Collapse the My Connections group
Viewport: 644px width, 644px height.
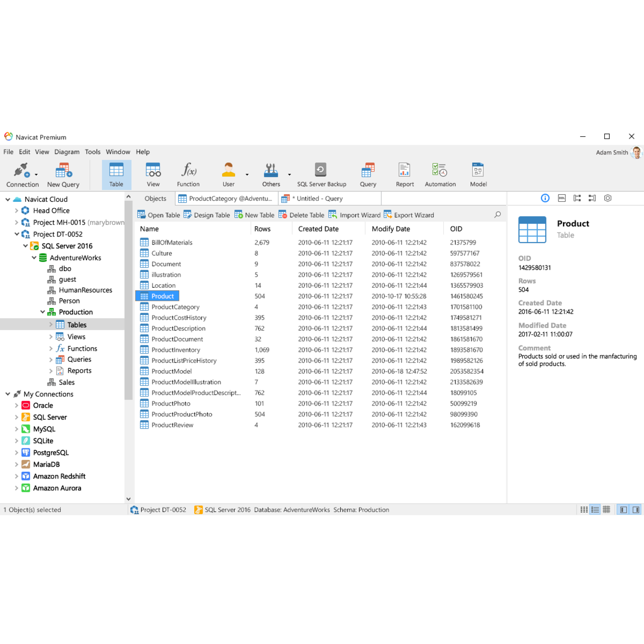[8, 394]
